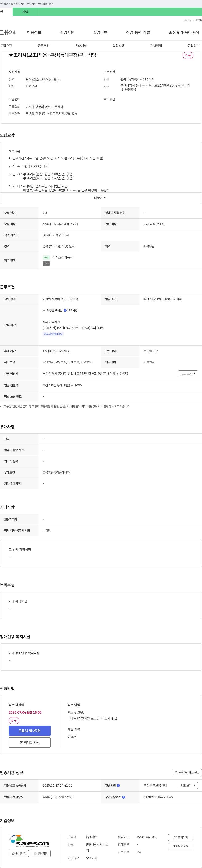
Task: Open the company 홈페이지 button
Action: tap(181, 837)
